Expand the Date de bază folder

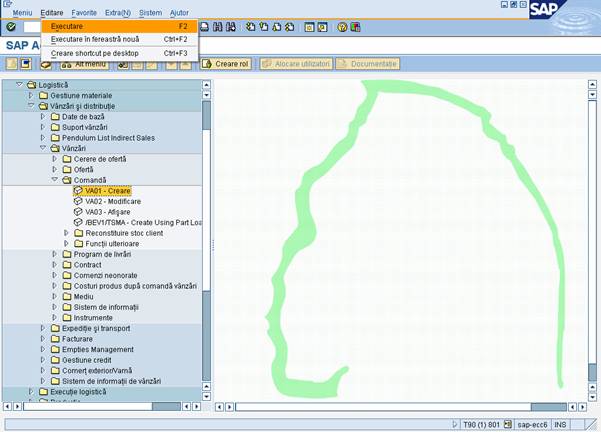[43, 116]
